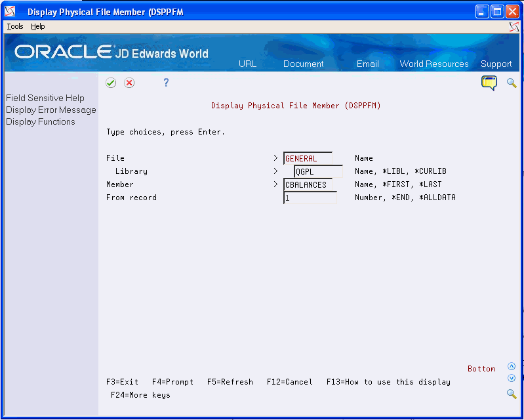Open the yellow chat bubble icon

pos(489,83)
